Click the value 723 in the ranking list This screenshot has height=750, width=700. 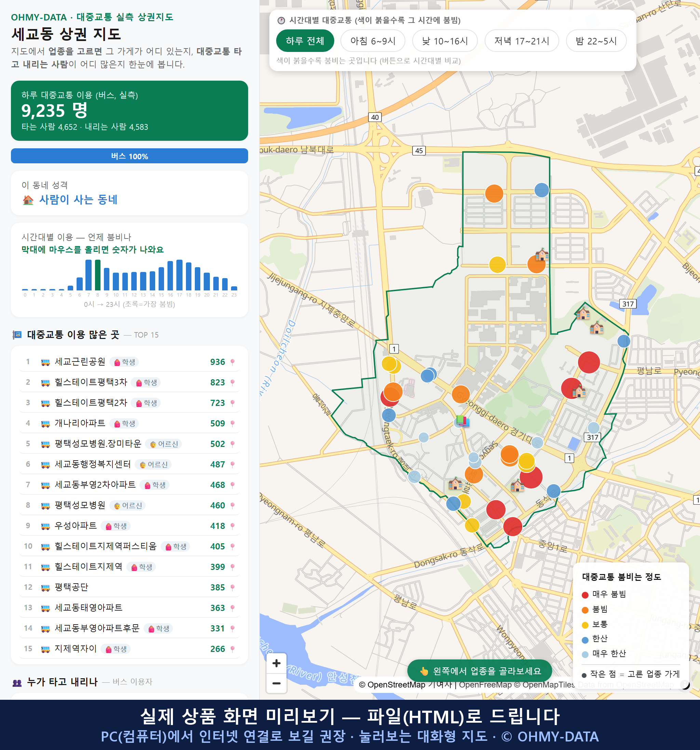pyautogui.click(x=217, y=403)
